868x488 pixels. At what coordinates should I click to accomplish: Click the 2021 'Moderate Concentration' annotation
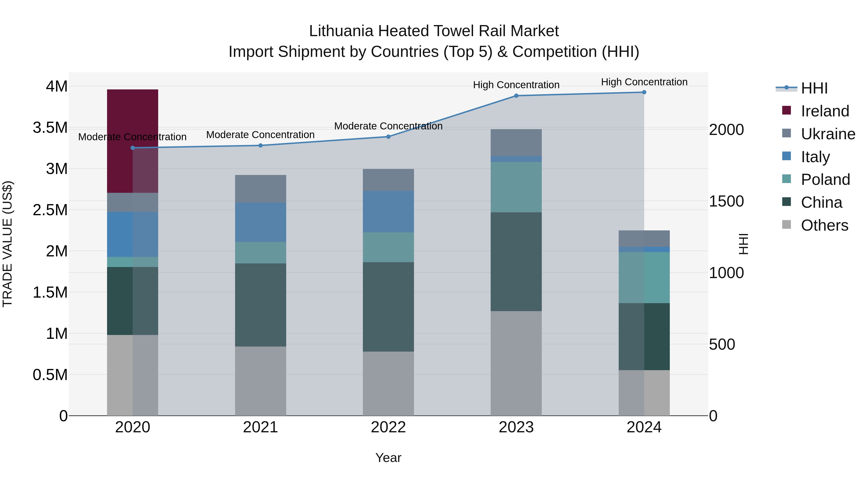tap(260, 135)
